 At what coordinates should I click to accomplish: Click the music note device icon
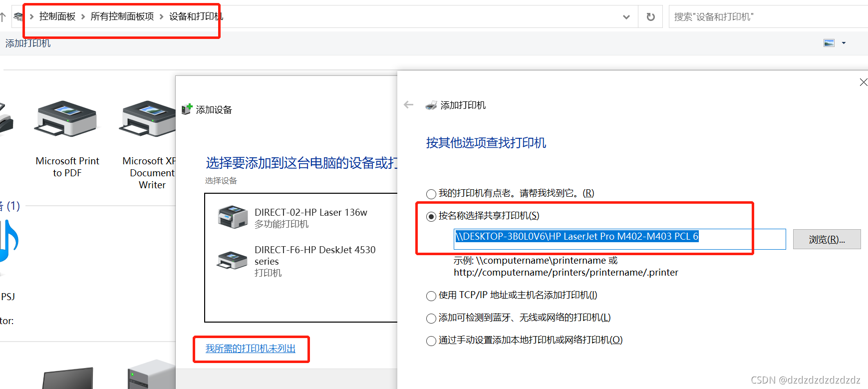click(9, 242)
